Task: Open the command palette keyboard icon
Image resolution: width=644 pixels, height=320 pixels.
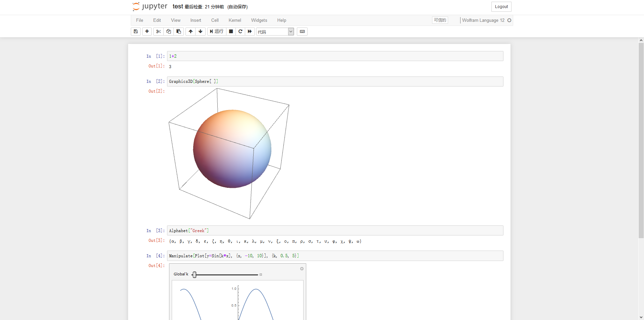Action: [302, 32]
